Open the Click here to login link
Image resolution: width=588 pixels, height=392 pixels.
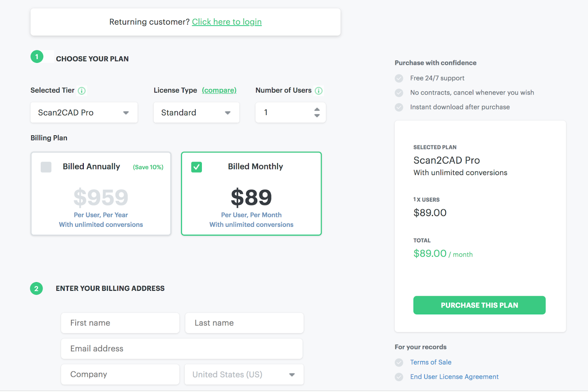pyautogui.click(x=227, y=22)
